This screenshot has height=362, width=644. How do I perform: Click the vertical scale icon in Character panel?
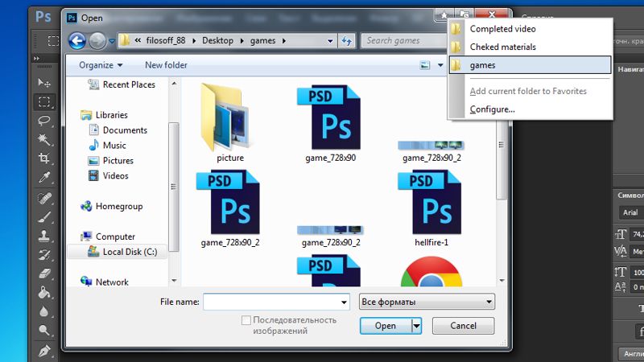(620, 272)
